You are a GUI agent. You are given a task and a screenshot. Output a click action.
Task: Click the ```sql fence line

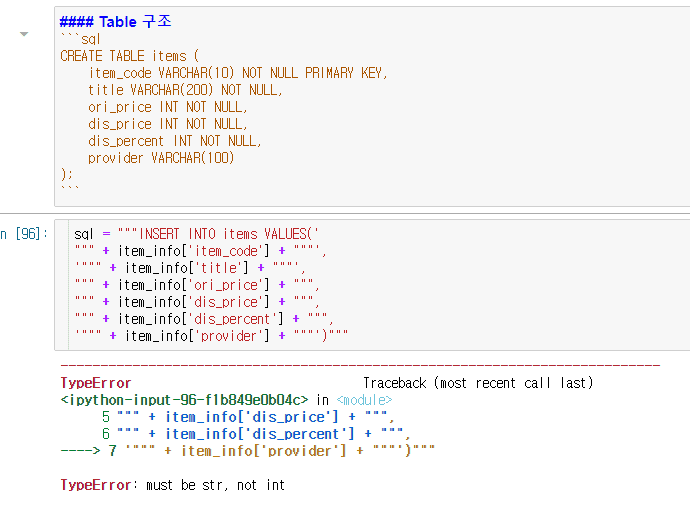[x=81, y=39]
